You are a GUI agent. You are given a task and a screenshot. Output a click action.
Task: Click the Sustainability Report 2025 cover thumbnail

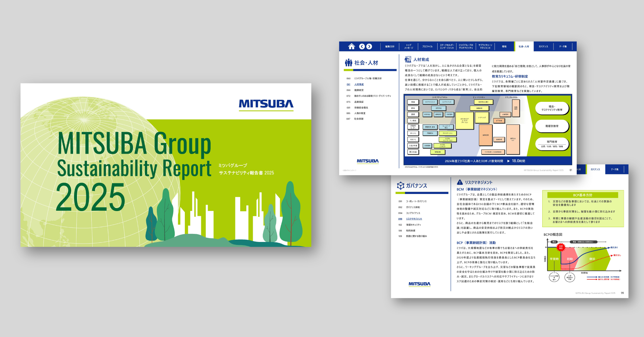[x=166, y=165]
